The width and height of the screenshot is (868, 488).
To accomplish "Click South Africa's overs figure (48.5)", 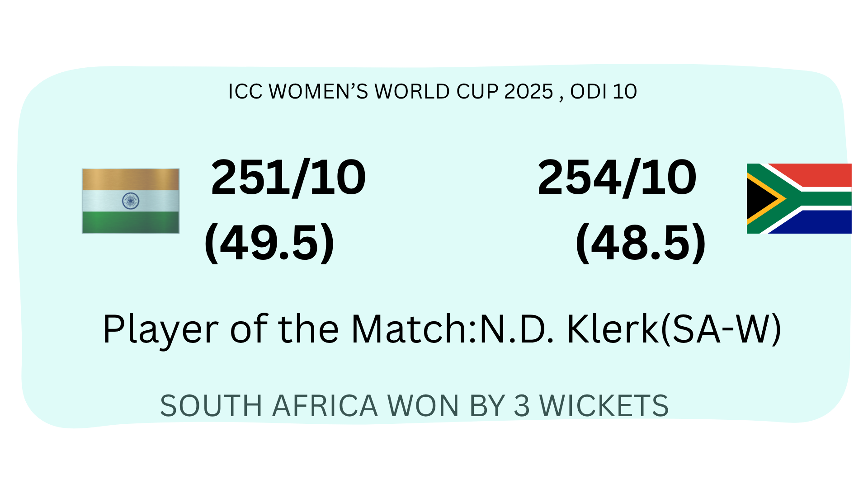I will click(641, 243).
